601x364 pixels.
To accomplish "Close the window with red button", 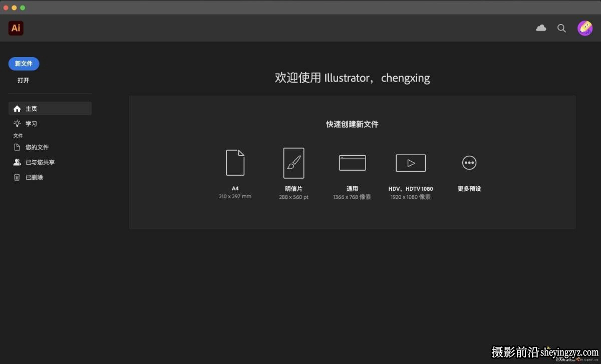I will pos(6,8).
